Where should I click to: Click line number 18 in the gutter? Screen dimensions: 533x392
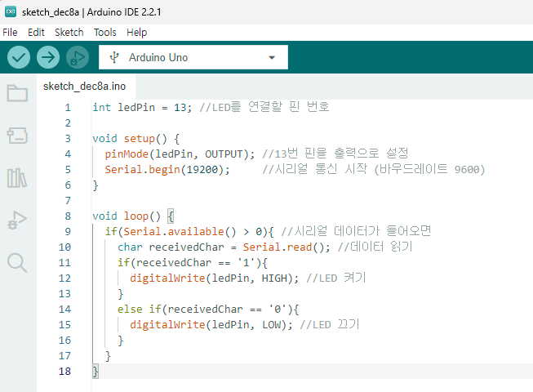point(64,371)
